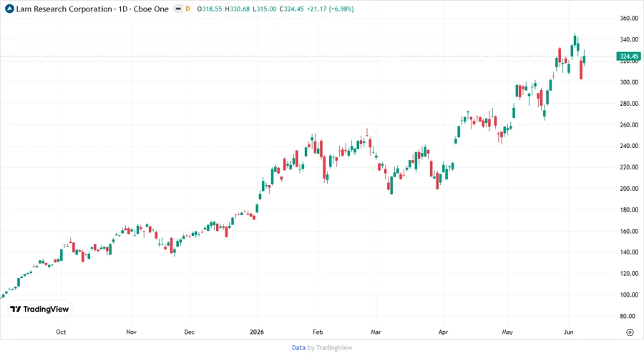Click the change value +21.17 (+6.98%)
The image size is (644, 356).
330,9
